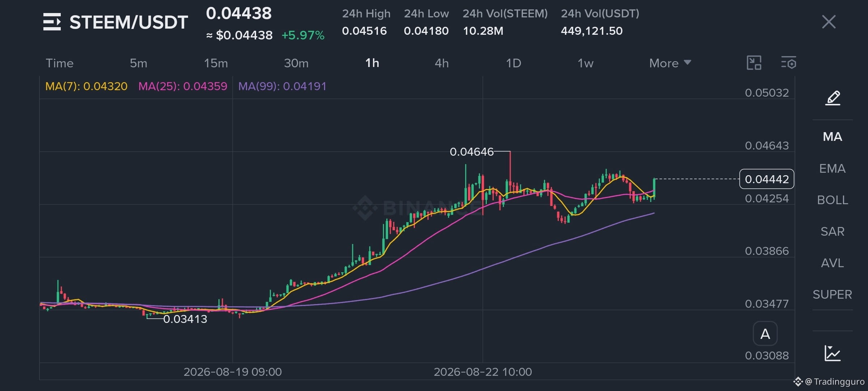Click the 24h Low value 0.04180
Viewport: 868px width, 391px height.
coord(426,31)
